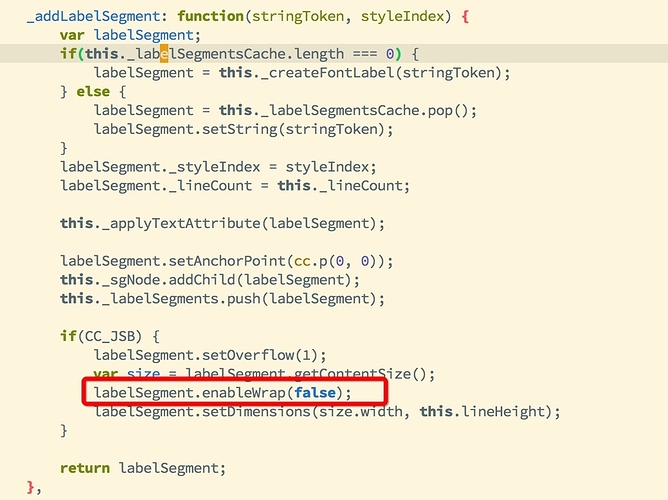The image size is (668, 500).
Task: Click the opening red brace after styleIndex)
Action: click(x=465, y=17)
